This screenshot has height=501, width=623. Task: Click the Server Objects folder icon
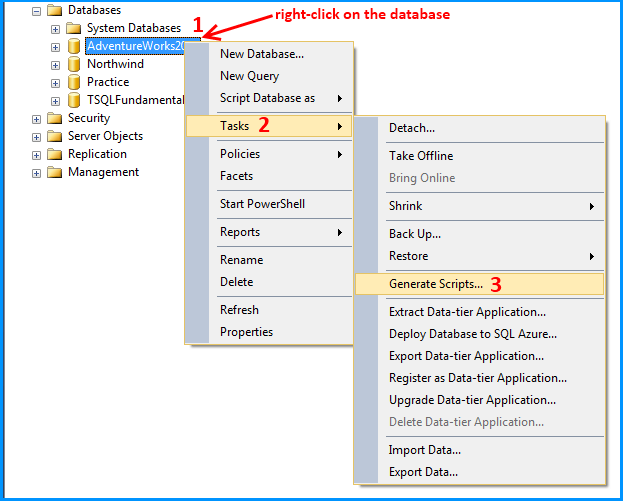(x=54, y=136)
